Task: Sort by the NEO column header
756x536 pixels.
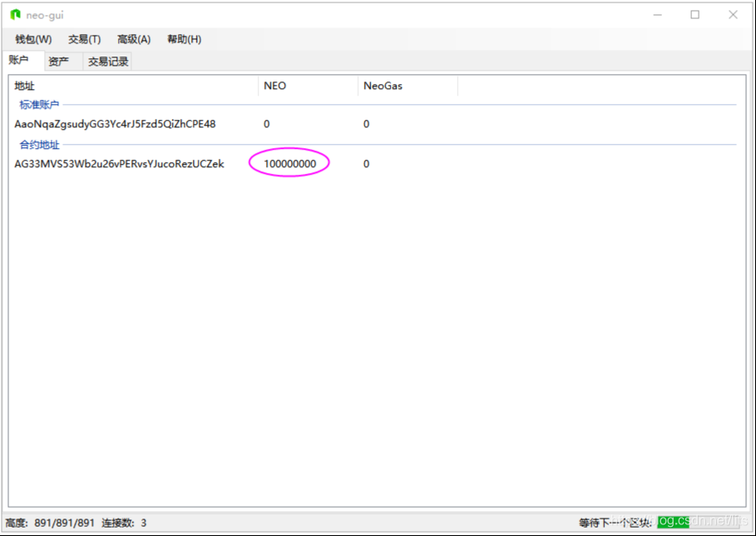Action: [309, 86]
